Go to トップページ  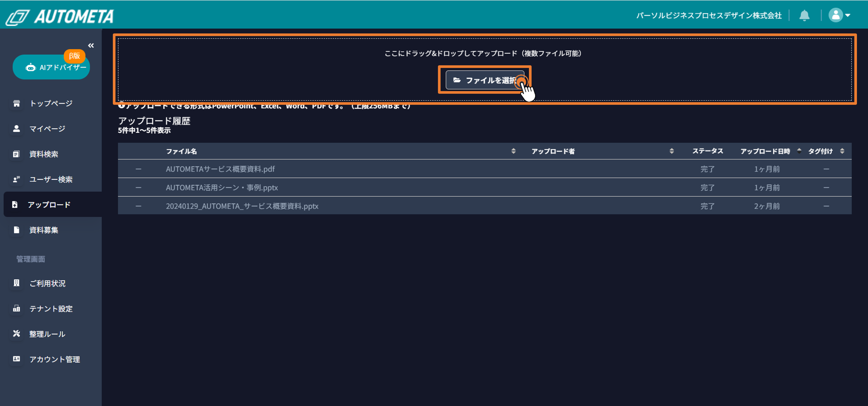pos(51,103)
